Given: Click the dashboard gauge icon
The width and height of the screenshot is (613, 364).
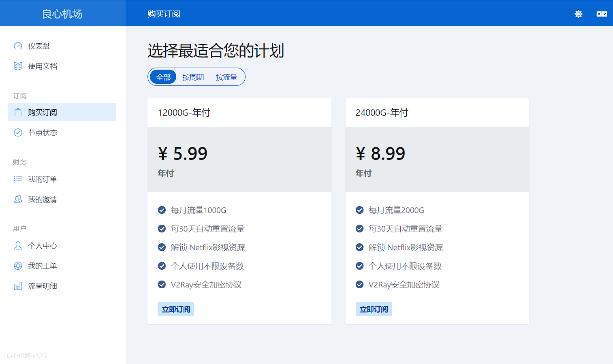Looking at the screenshot, I should click(18, 46).
